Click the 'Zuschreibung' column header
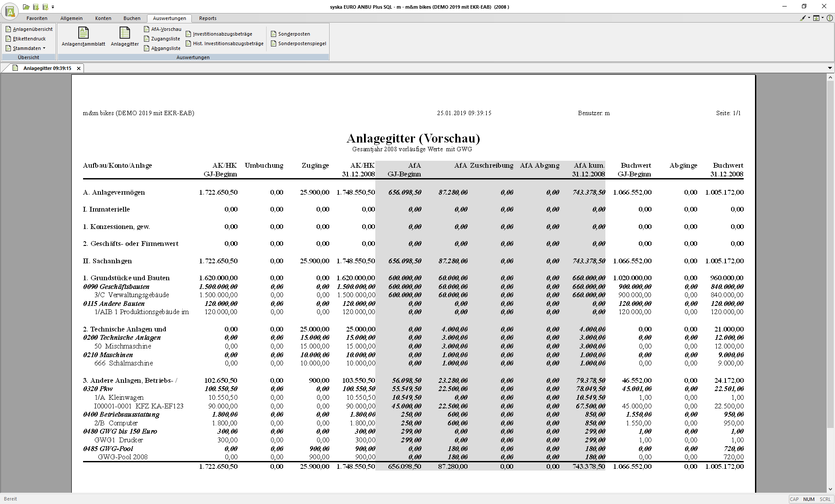835x504 pixels. click(x=492, y=166)
